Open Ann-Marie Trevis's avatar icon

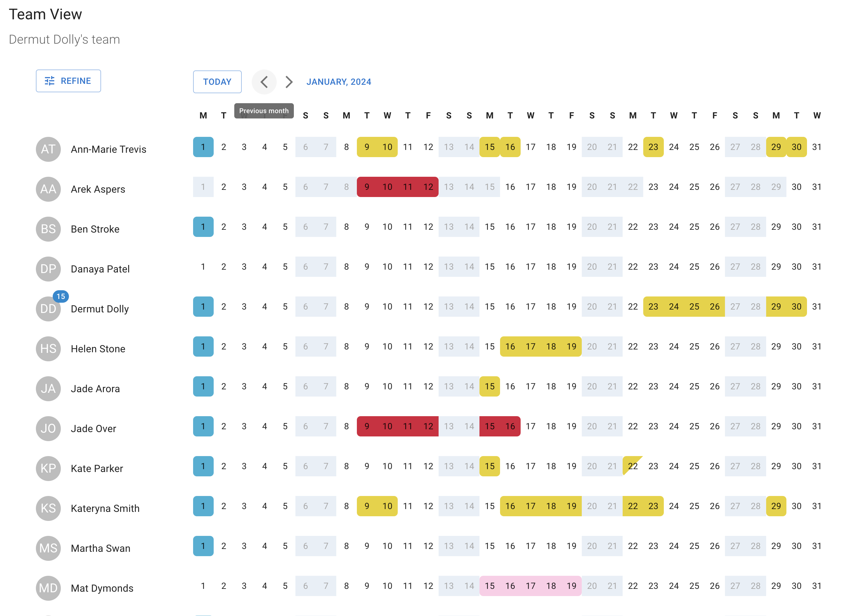48,149
